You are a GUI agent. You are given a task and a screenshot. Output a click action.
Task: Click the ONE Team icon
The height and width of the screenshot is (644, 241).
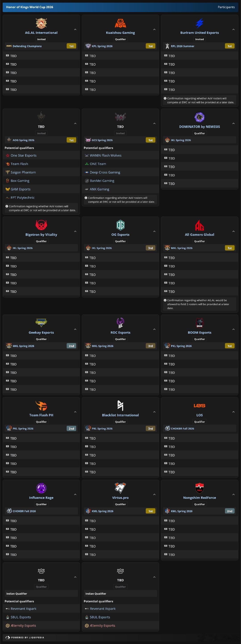pyautogui.click(x=87, y=164)
